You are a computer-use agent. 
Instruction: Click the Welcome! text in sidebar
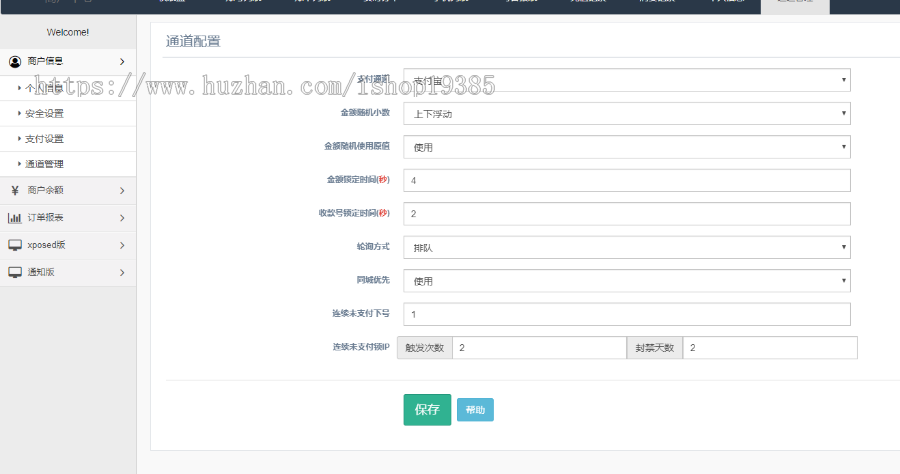pos(68,32)
